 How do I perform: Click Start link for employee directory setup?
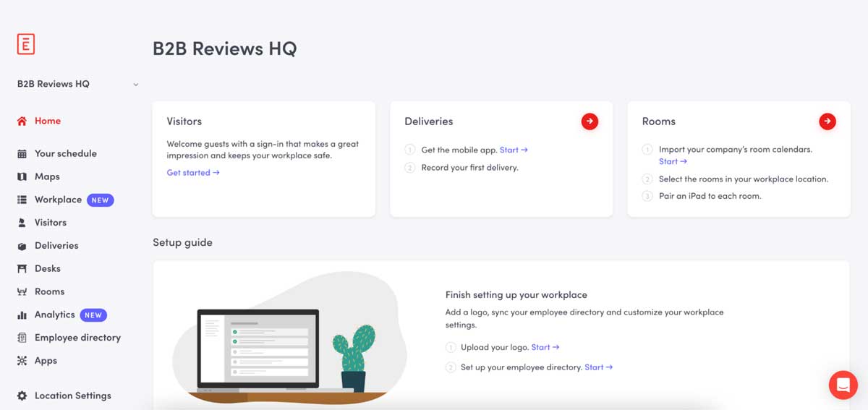coord(599,367)
